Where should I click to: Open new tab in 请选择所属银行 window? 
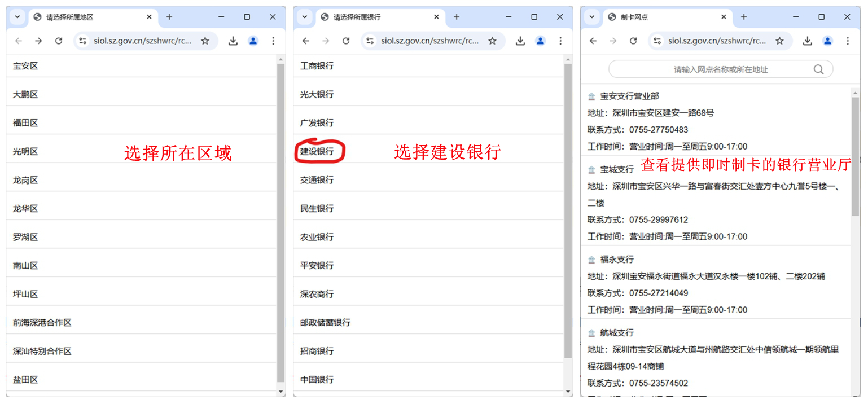pos(457,17)
